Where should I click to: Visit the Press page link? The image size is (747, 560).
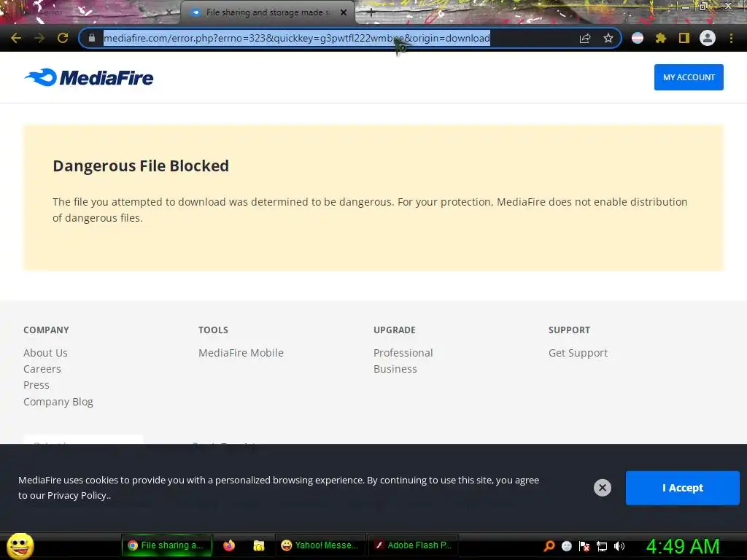pyautogui.click(x=36, y=385)
